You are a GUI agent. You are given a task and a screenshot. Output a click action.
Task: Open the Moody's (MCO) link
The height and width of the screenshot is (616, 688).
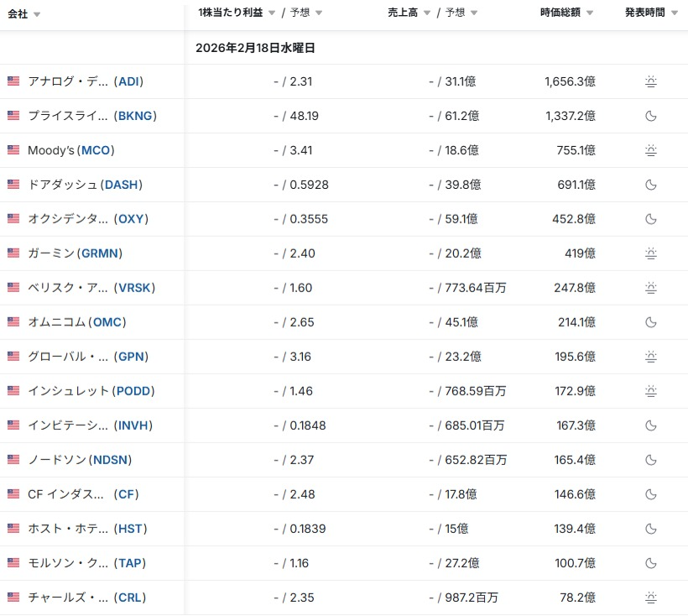click(x=70, y=150)
